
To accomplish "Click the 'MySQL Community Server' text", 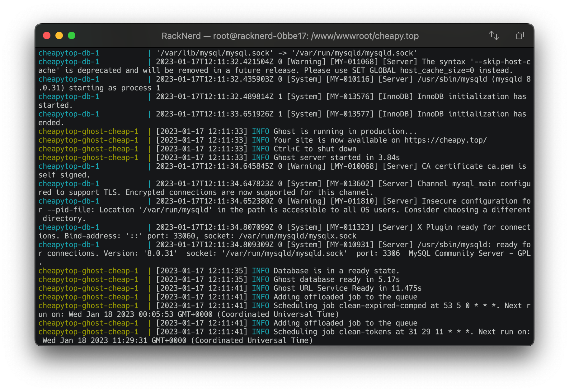I will point(456,253).
